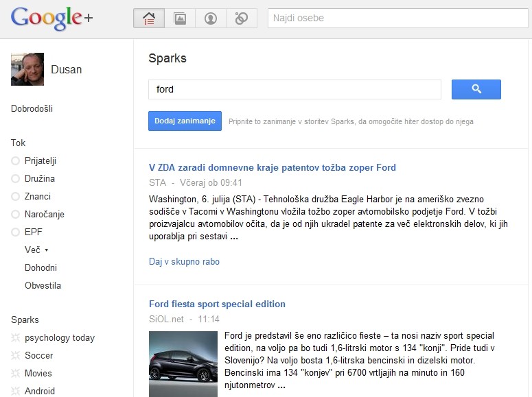Click the blue search magnifier button
This screenshot has height=397, width=532.
click(x=476, y=90)
